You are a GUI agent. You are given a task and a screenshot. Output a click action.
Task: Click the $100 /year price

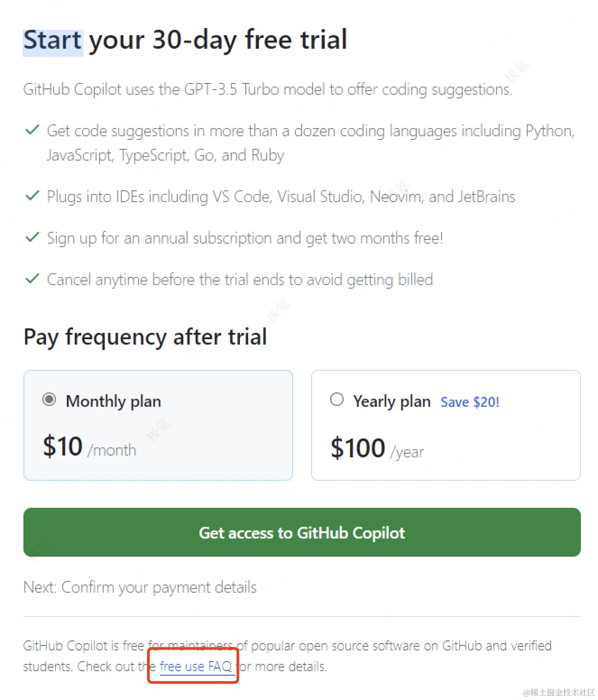377,449
